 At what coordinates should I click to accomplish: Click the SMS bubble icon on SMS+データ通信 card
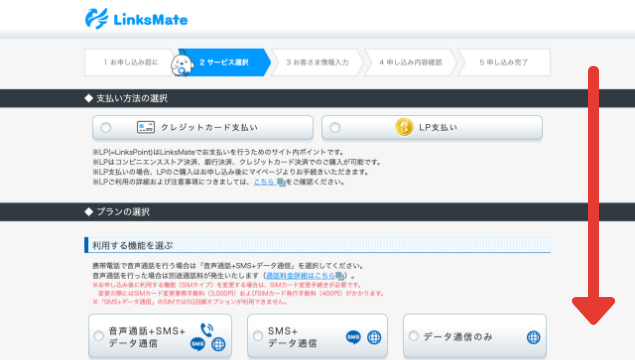353,337
